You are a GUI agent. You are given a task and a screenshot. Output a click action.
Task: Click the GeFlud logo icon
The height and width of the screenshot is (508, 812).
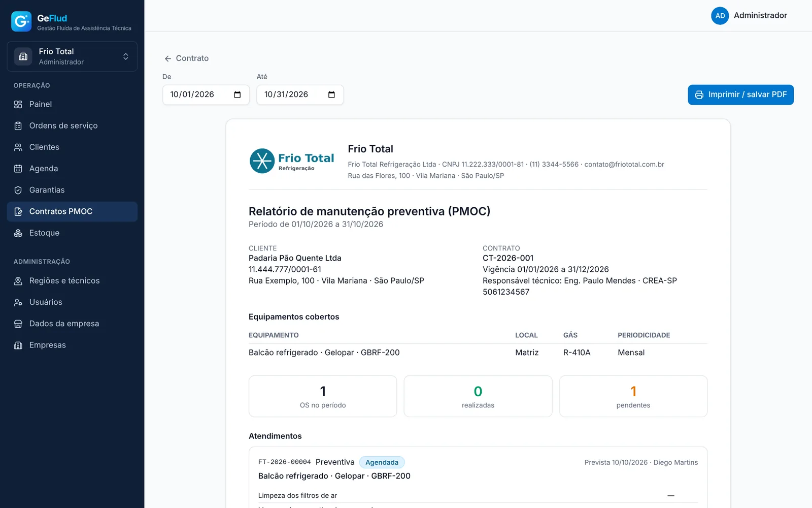(x=21, y=21)
